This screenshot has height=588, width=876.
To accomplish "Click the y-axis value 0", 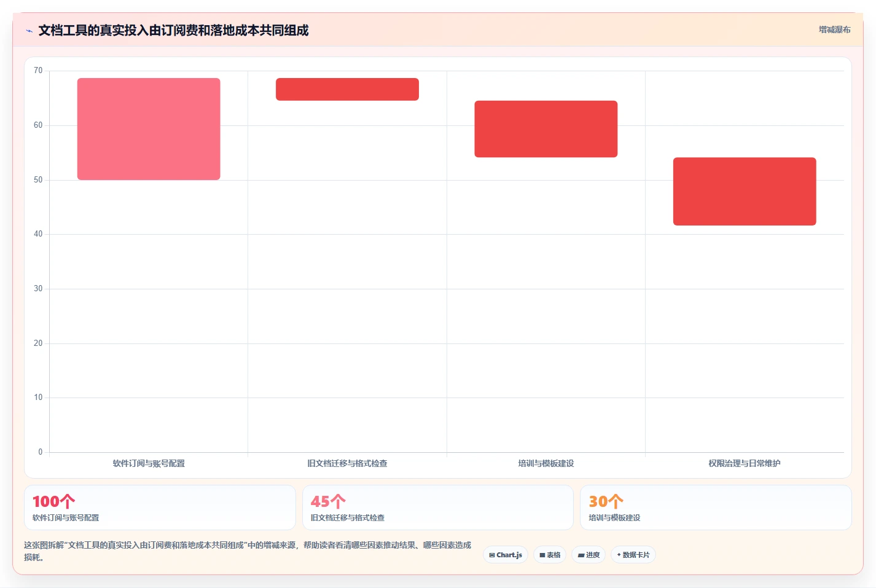I will click(x=41, y=452).
